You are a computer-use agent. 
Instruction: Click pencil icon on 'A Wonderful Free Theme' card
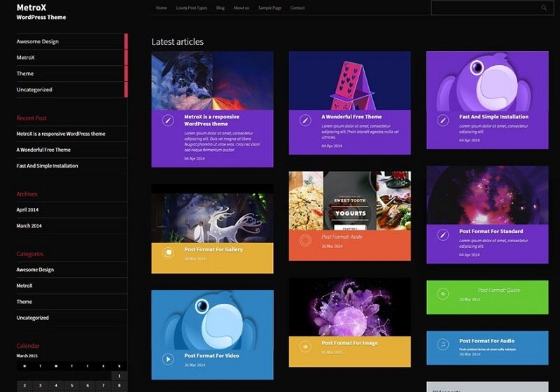[x=305, y=120]
